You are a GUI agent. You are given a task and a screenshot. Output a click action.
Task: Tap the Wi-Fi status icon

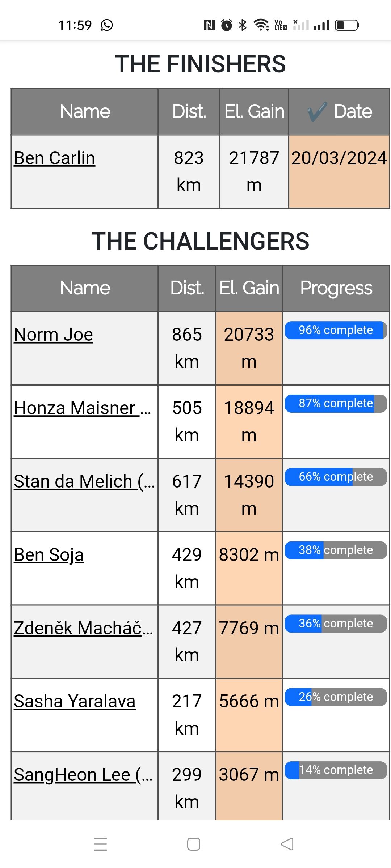tap(261, 25)
